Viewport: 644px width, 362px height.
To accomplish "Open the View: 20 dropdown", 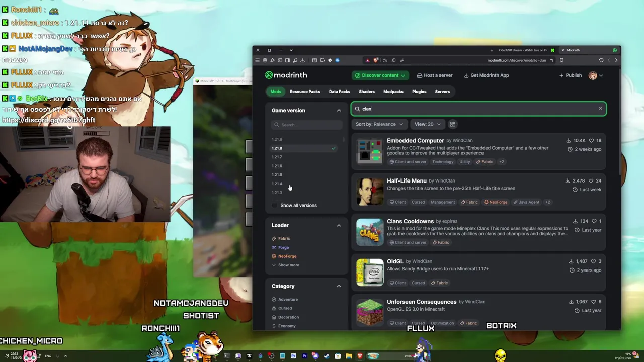I will (428, 124).
